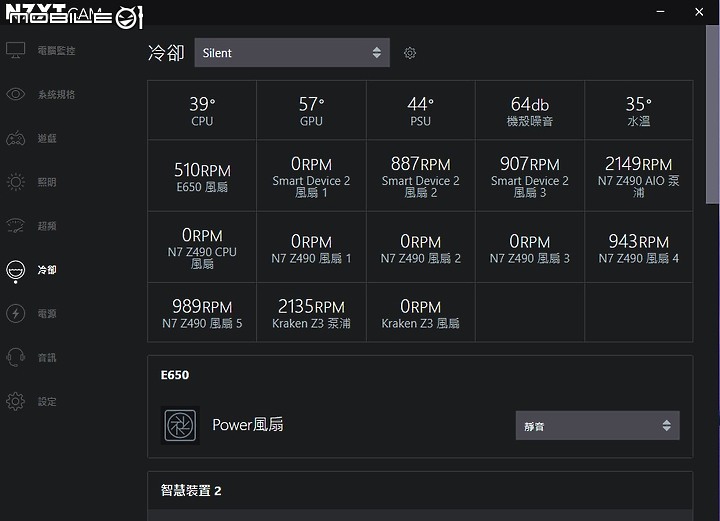Screen dimensions: 720x521
Task: Go to 照明 menu item
Action: (x=47, y=182)
